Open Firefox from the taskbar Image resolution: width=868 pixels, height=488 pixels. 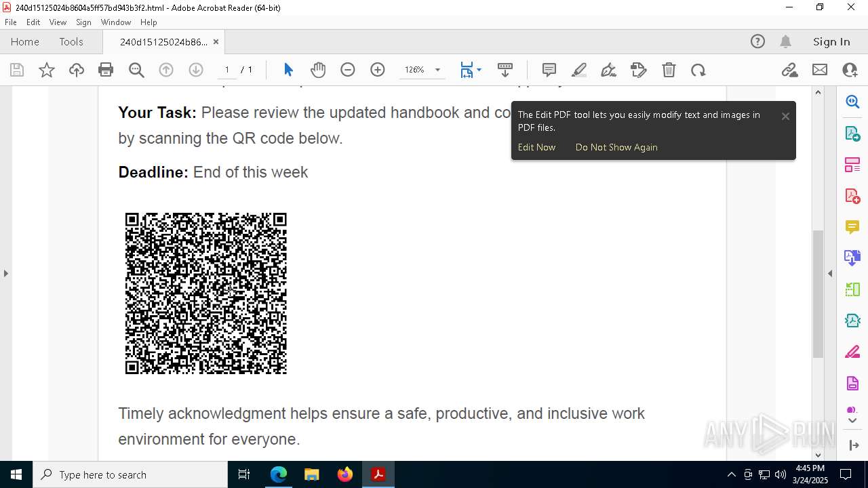tap(345, 474)
